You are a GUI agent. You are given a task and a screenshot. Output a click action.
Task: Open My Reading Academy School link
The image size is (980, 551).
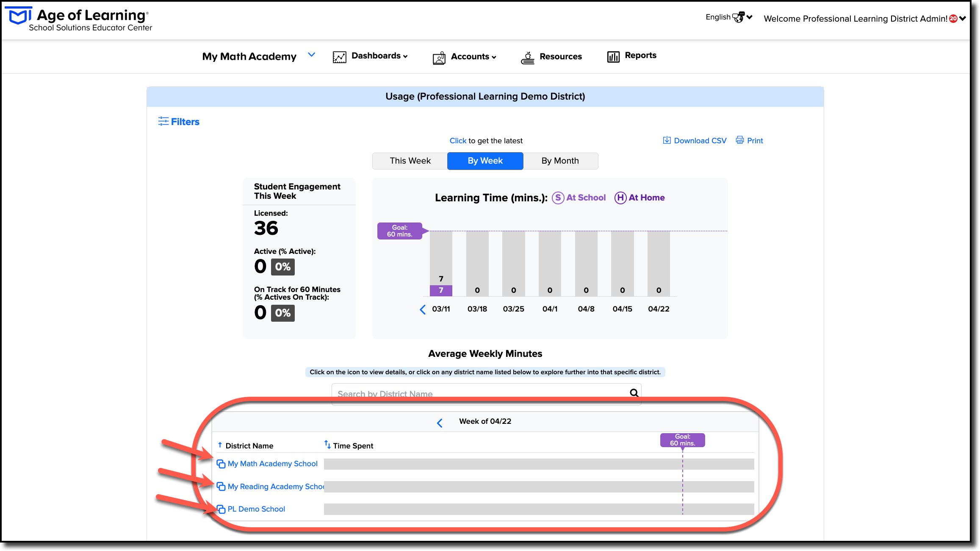coord(276,487)
